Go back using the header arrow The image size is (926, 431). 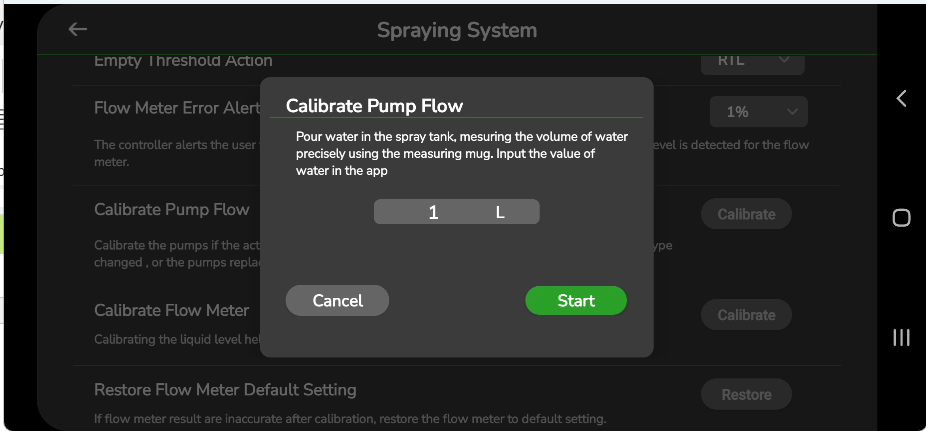click(78, 30)
